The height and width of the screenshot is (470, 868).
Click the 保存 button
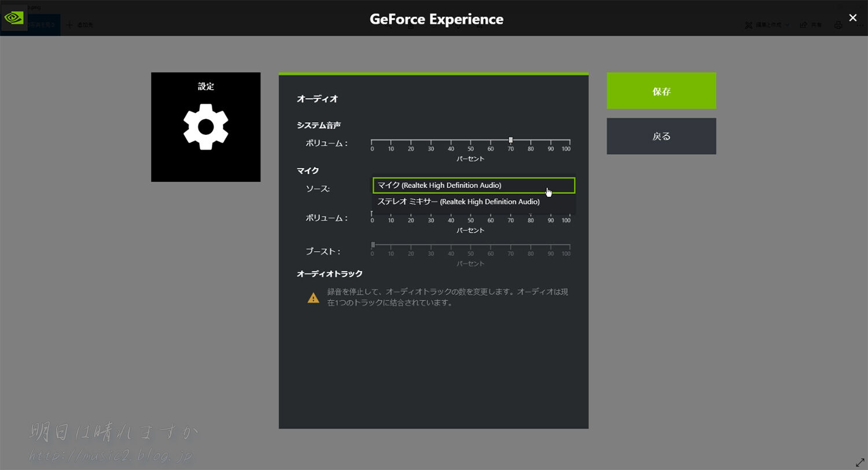tap(661, 91)
